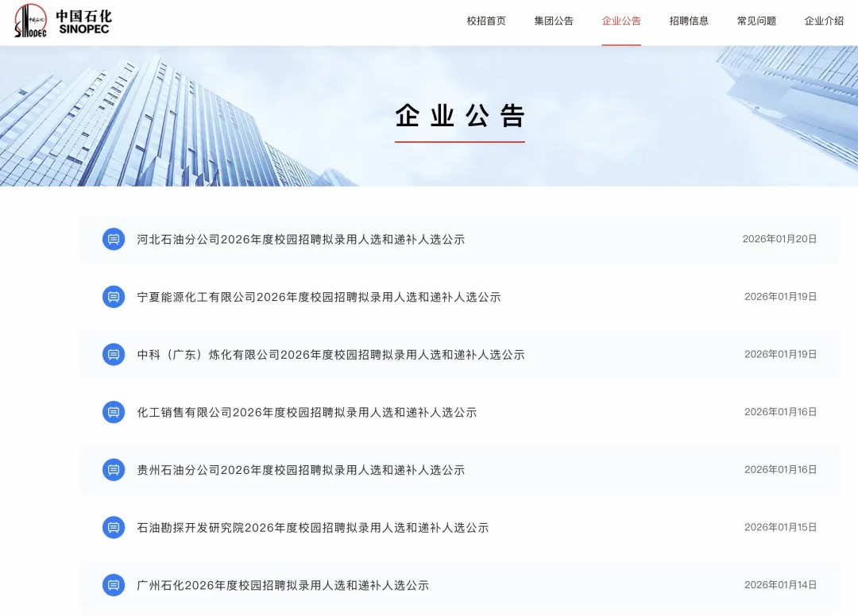Viewport: 858px width, 616px height.
Task: Click the comment icon beside 宁夏能源化工 announcement
Action: tap(113, 297)
